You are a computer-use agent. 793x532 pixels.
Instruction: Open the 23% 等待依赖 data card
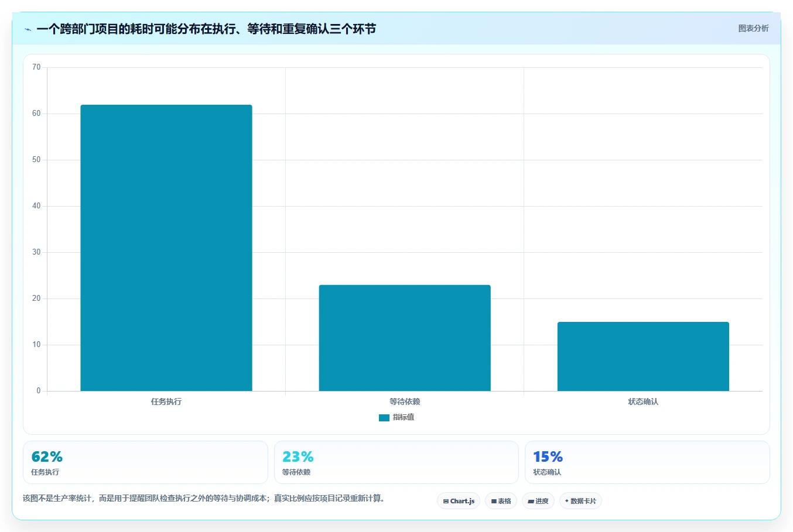pos(396,462)
